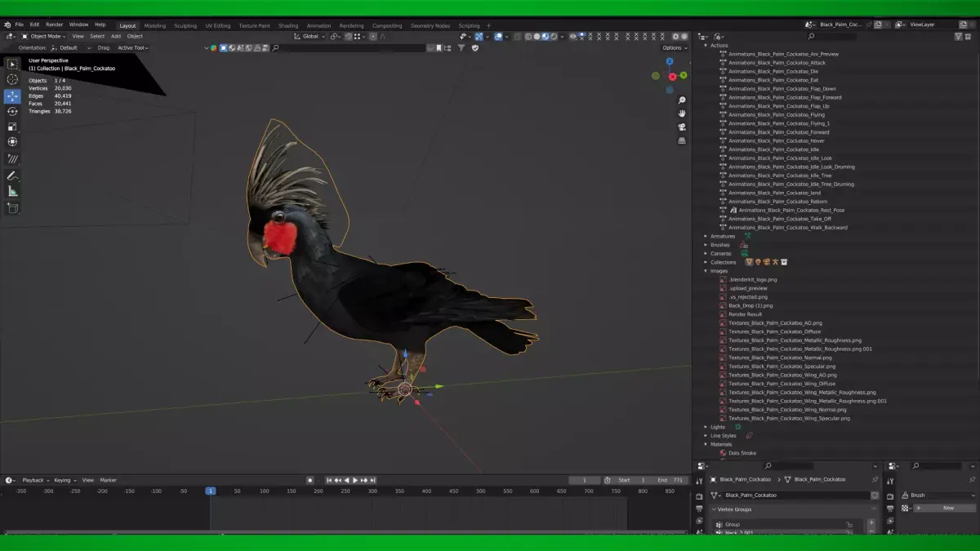The width and height of the screenshot is (980, 551).
Task: Select the Transform tool
Action: pyautogui.click(x=12, y=142)
